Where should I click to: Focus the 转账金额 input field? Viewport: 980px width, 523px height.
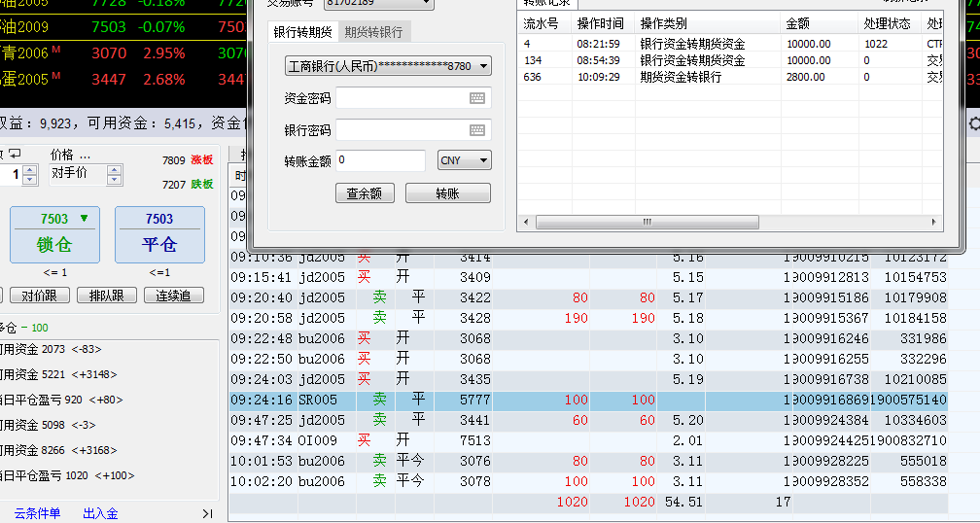(x=381, y=160)
